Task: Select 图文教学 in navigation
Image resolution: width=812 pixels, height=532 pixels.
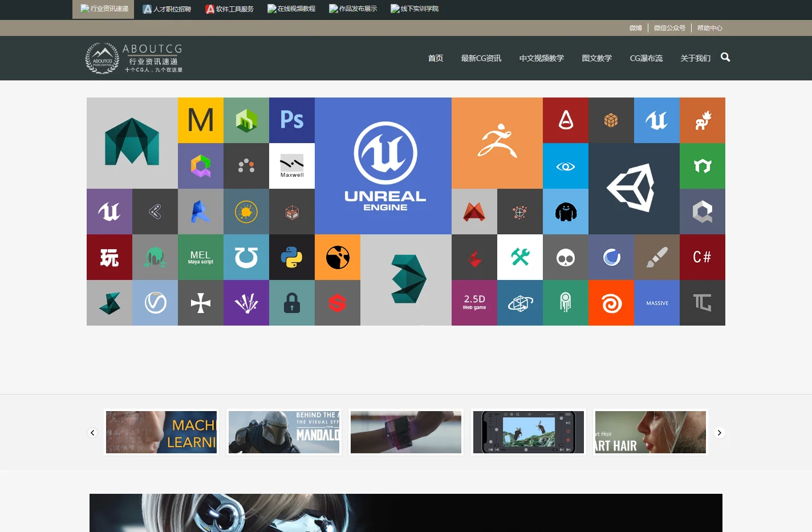Action: pyautogui.click(x=597, y=58)
